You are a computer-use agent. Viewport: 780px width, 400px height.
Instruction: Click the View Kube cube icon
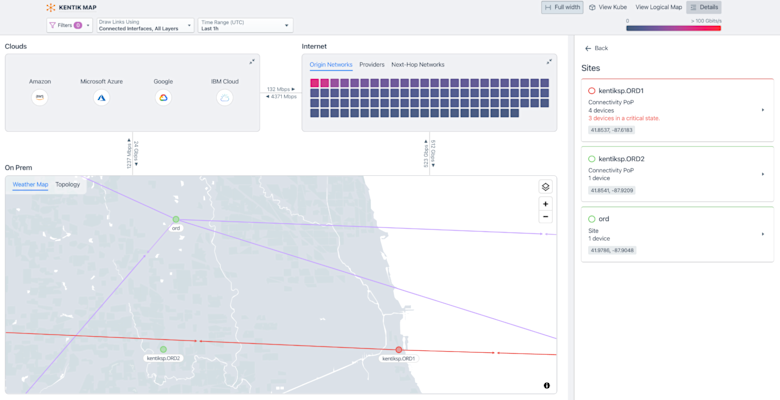click(592, 7)
